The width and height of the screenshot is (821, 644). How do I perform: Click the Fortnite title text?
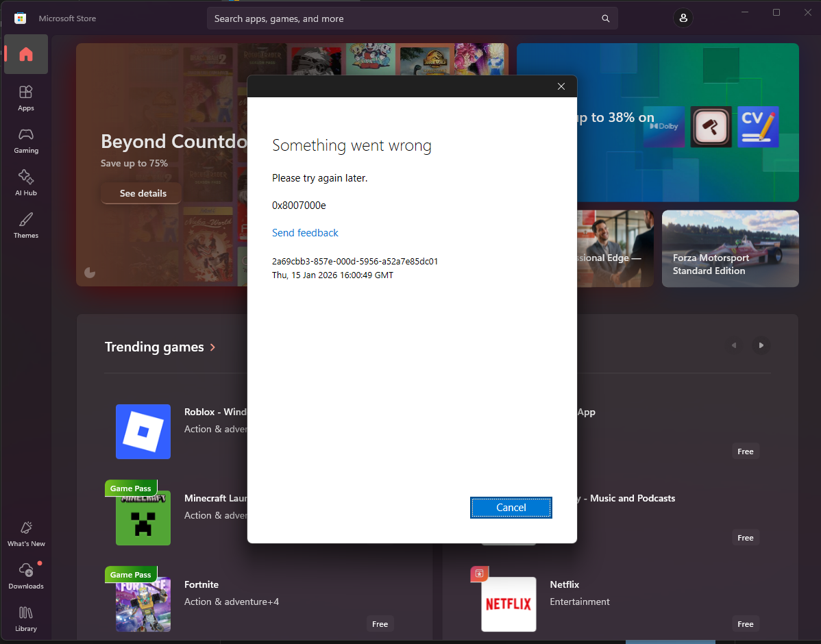click(201, 584)
